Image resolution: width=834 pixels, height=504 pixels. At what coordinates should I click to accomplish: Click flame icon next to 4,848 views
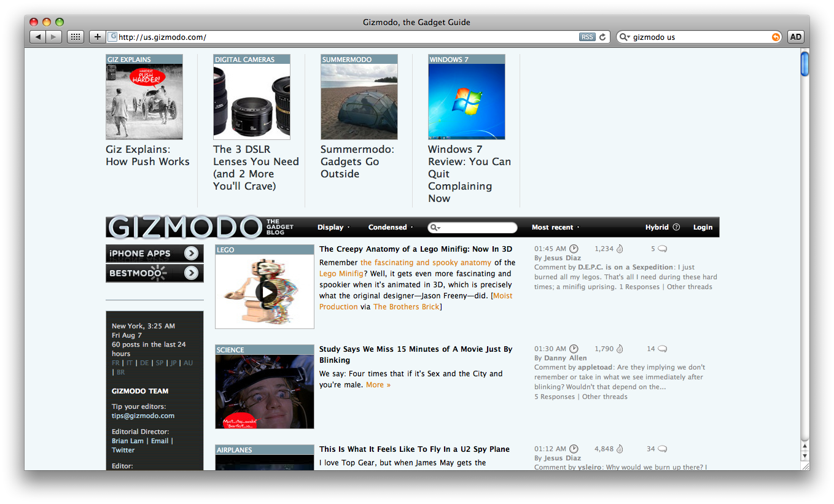620,449
